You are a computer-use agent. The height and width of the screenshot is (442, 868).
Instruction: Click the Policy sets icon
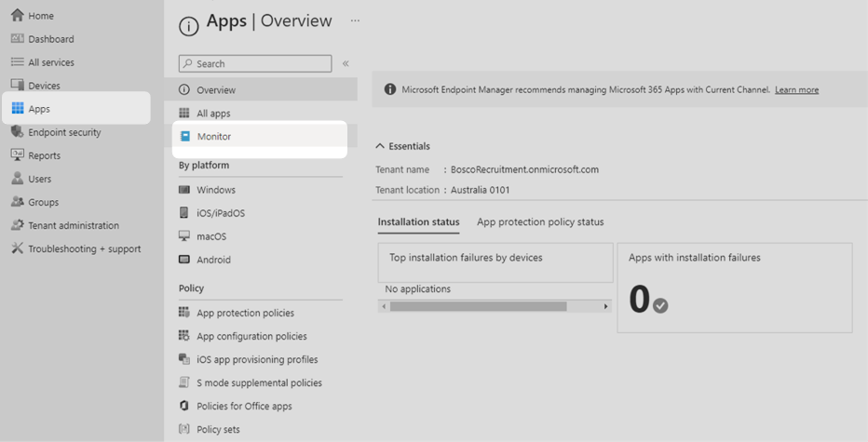[184, 429]
